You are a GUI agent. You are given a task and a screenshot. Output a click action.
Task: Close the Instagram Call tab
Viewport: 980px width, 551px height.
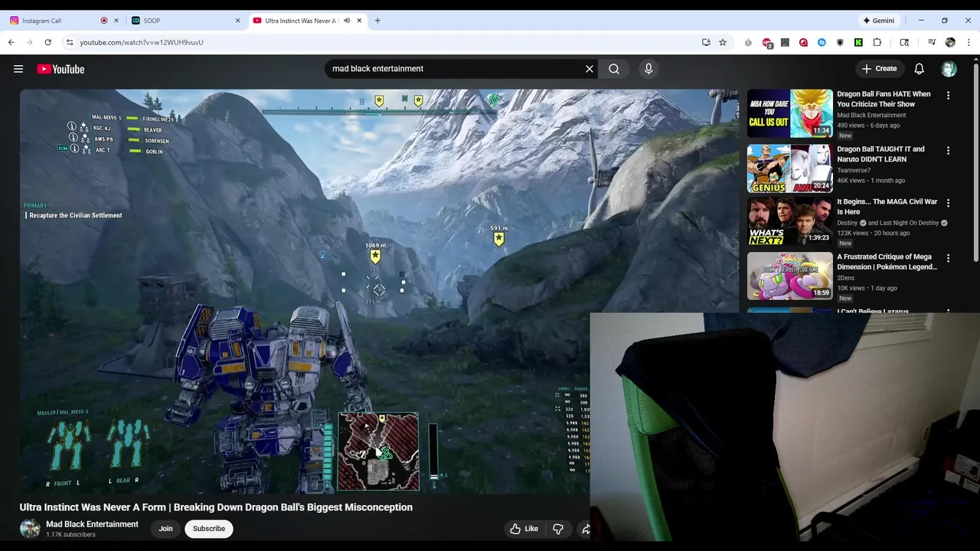(116, 21)
